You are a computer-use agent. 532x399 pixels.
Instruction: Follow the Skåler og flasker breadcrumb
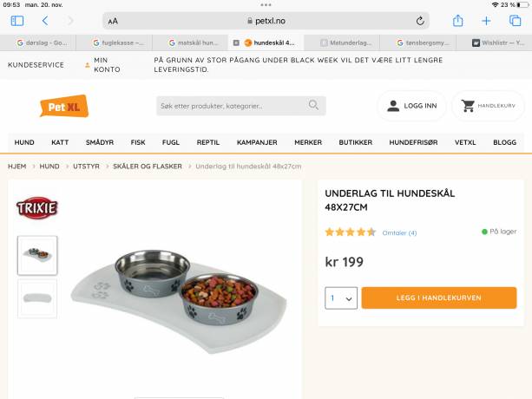(x=148, y=167)
